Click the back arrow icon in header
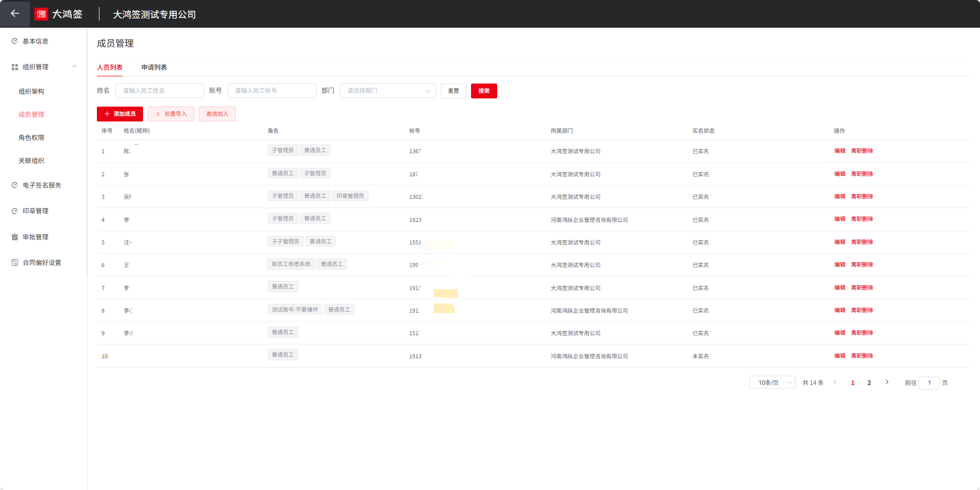This screenshot has width=980, height=490. click(15, 14)
